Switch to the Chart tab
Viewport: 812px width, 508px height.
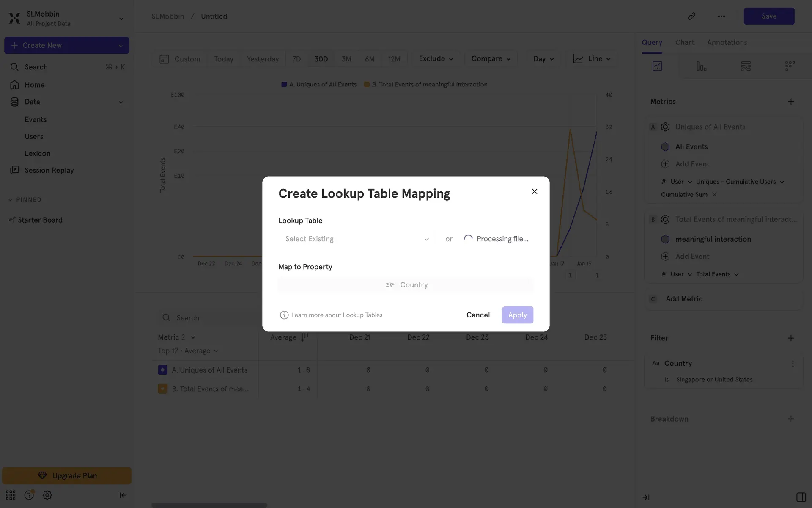pos(684,42)
